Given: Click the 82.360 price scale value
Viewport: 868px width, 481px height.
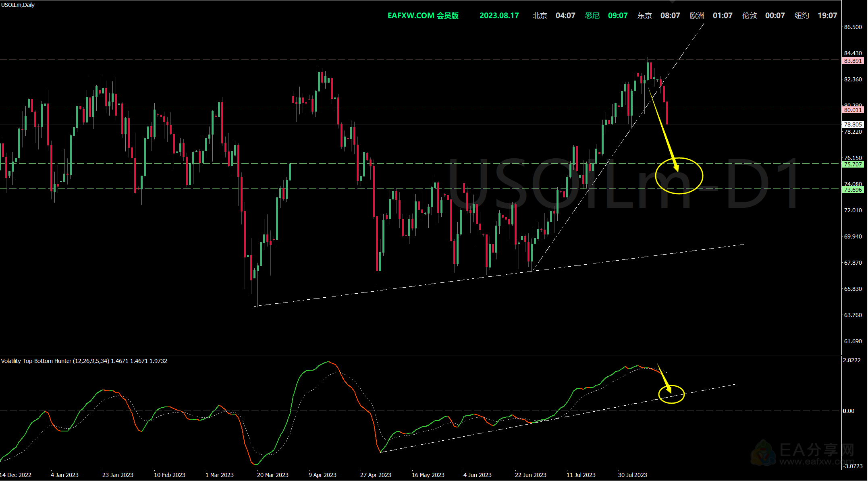Looking at the screenshot, I should click(x=853, y=79).
